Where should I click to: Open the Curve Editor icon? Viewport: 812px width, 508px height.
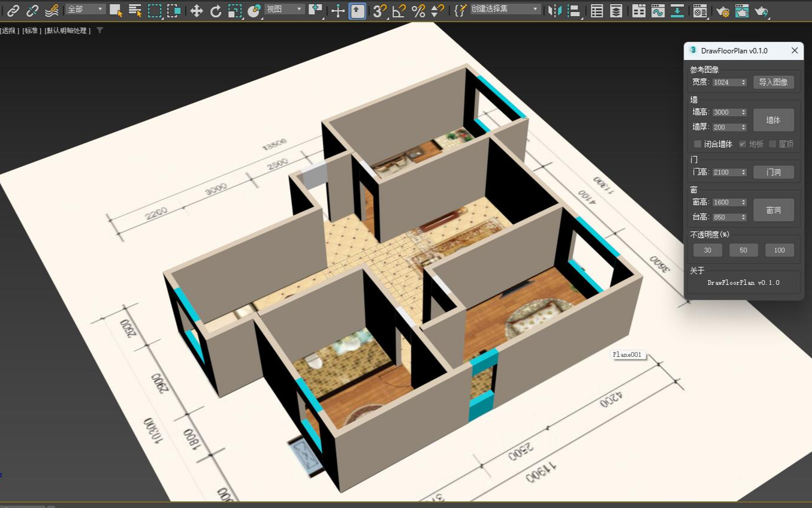pyautogui.click(x=658, y=10)
